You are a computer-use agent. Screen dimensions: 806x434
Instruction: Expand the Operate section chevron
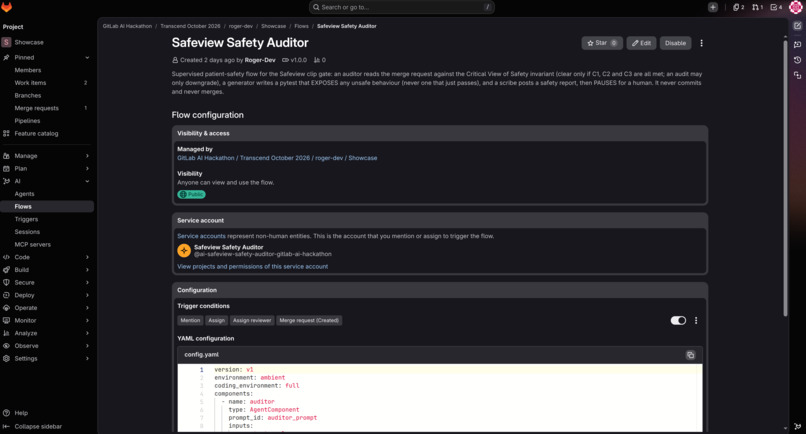87,308
